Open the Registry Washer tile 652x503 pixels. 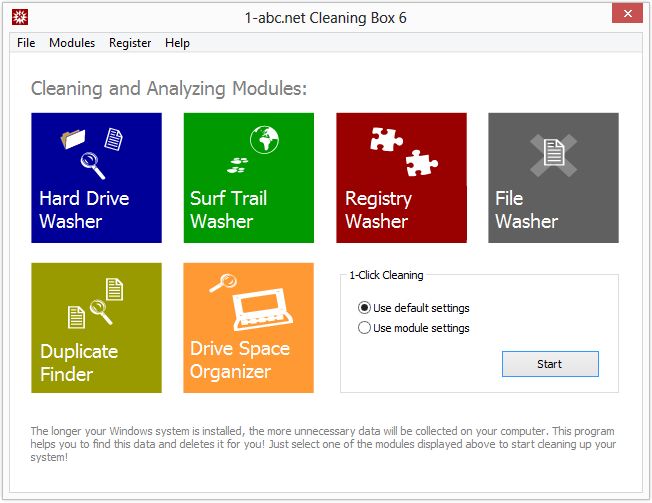pyautogui.click(x=401, y=178)
